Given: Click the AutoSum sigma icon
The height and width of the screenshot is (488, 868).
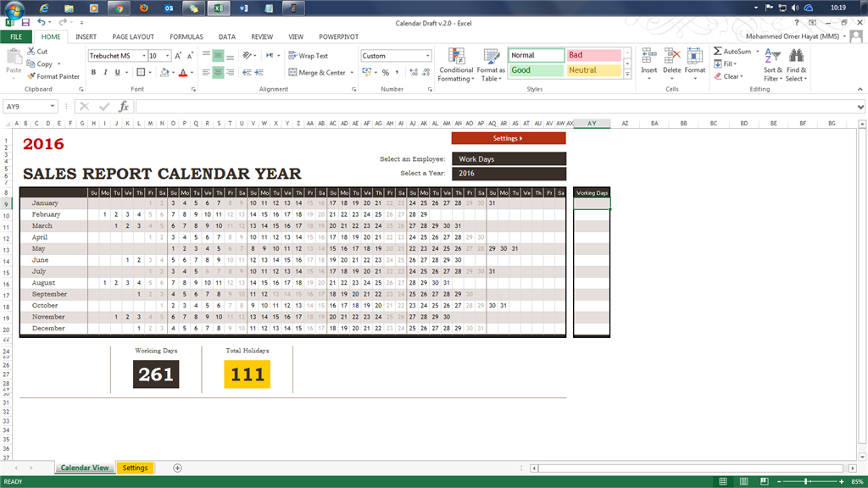Looking at the screenshot, I should click(717, 51).
